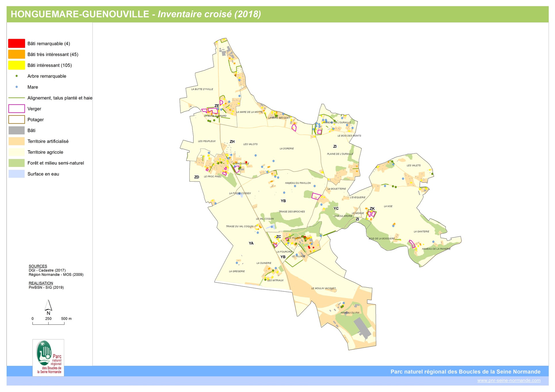Click the yellow Bâti intéressant legend swatch

pos(17,65)
